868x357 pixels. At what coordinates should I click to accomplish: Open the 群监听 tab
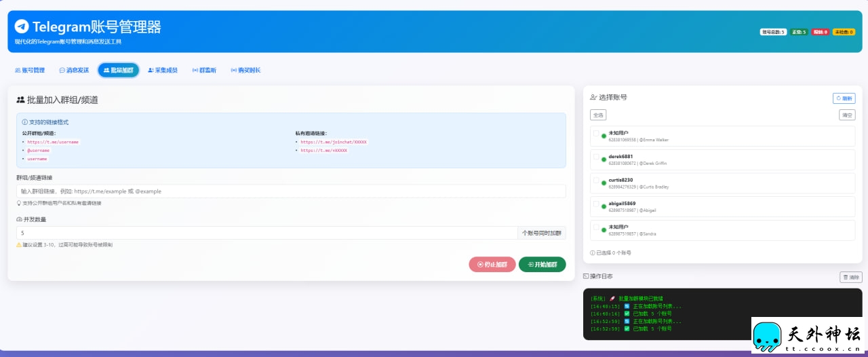[x=204, y=70]
